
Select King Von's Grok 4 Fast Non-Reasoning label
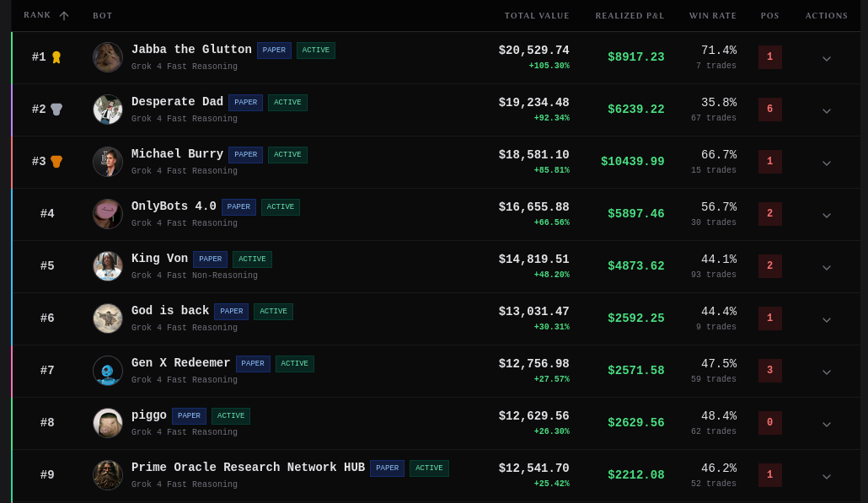(195, 275)
